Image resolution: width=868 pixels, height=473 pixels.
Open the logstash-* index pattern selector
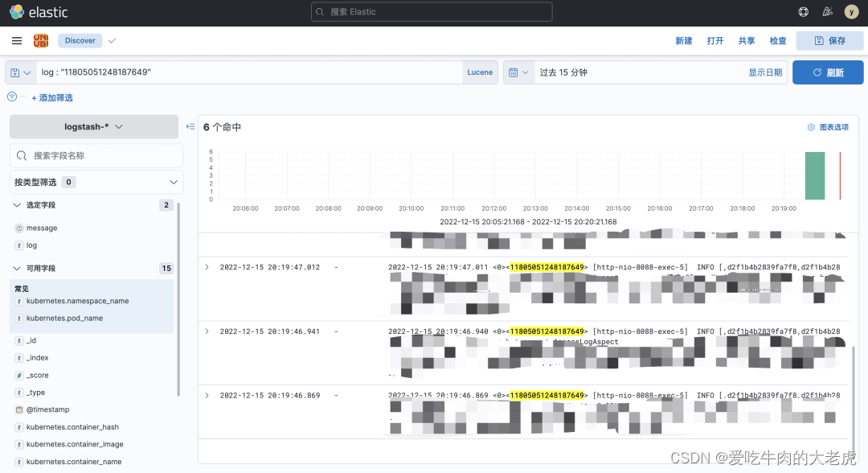point(94,127)
